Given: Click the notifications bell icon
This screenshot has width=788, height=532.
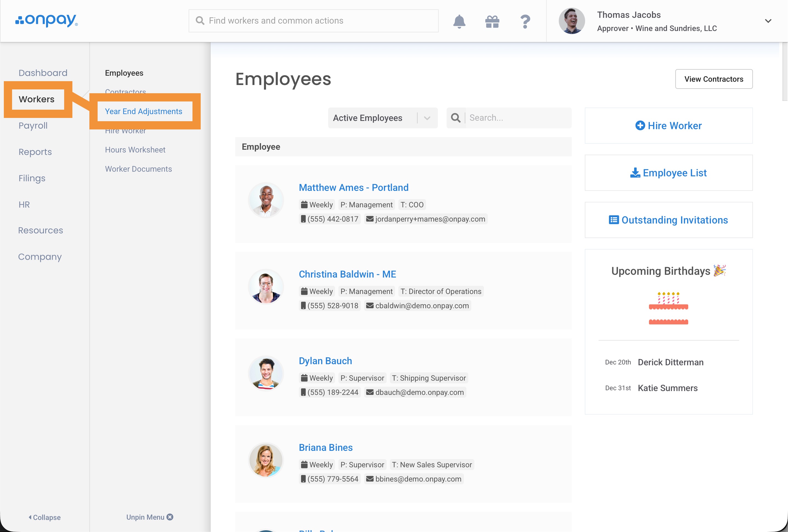Looking at the screenshot, I should pos(459,21).
